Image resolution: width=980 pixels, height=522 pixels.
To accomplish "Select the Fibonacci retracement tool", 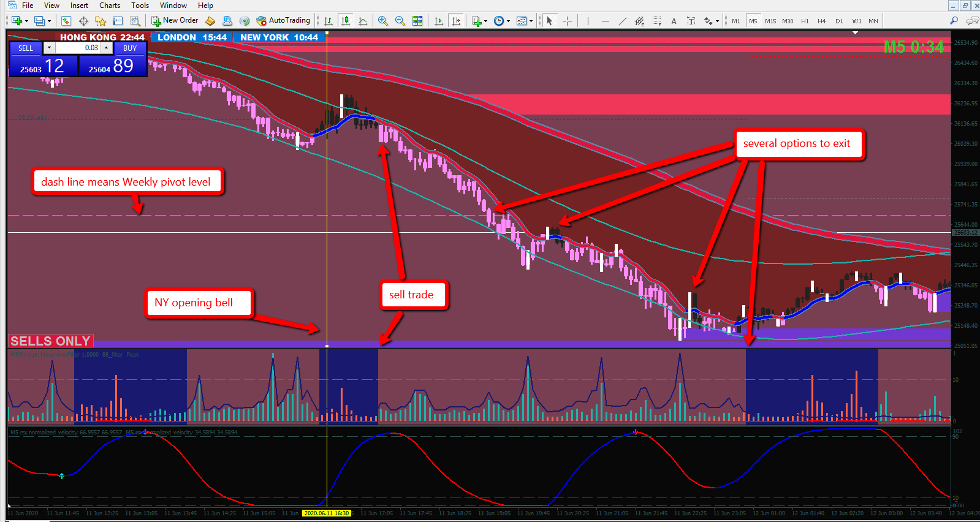I will coord(657,21).
